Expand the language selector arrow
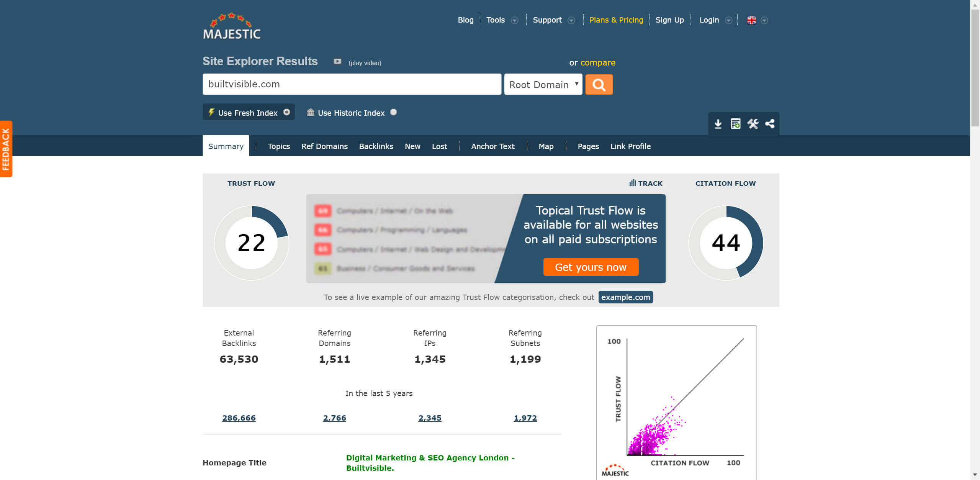 (x=764, y=20)
